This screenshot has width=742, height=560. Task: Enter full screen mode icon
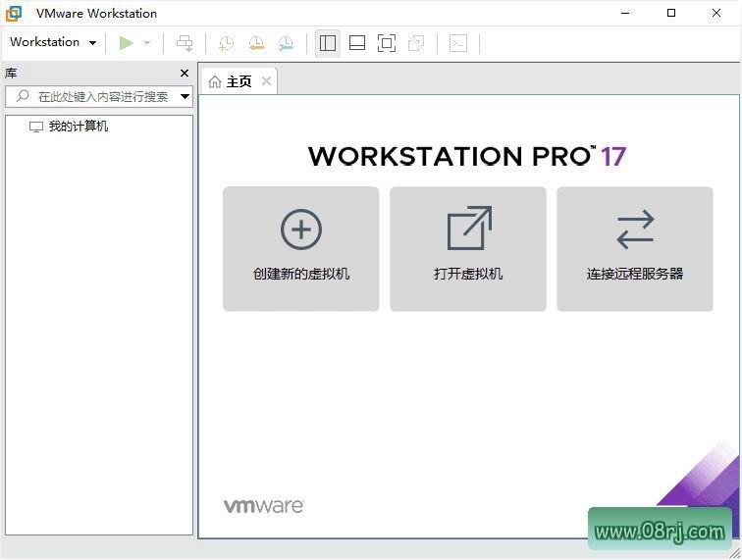click(x=387, y=43)
